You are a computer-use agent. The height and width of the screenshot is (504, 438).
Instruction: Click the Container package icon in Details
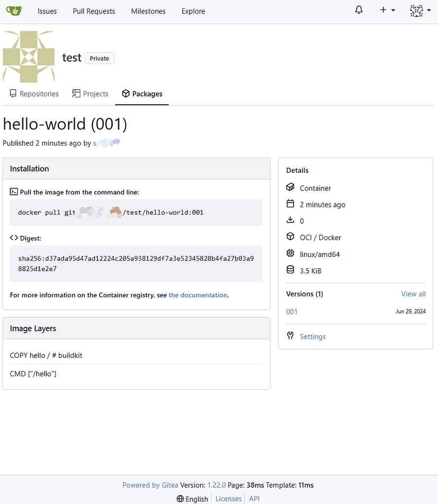(x=290, y=188)
